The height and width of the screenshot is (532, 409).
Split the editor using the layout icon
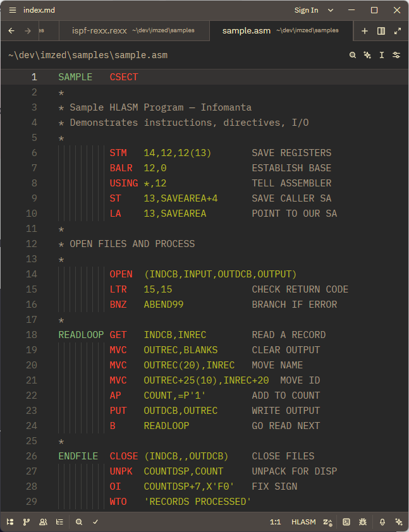click(382, 30)
